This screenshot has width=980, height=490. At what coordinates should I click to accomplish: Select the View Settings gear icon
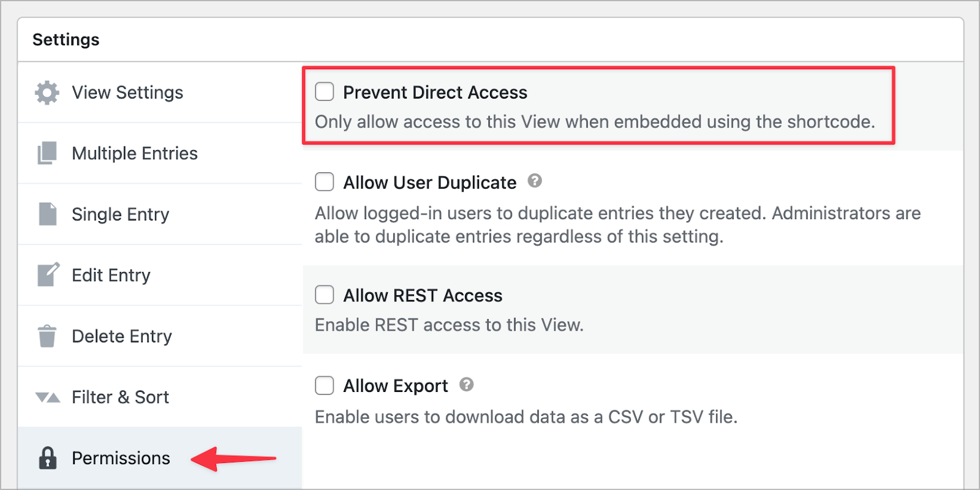[x=46, y=92]
